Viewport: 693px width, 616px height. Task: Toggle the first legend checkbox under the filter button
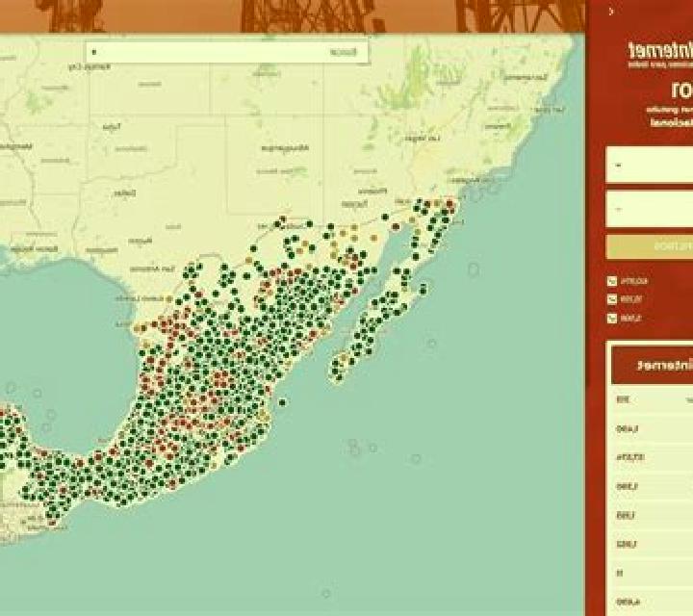click(612, 281)
